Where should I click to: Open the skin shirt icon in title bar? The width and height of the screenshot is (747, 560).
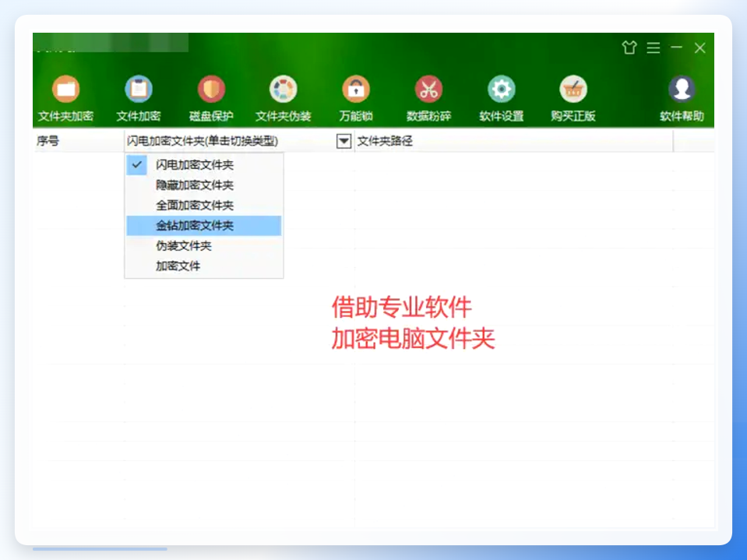(629, 48)
